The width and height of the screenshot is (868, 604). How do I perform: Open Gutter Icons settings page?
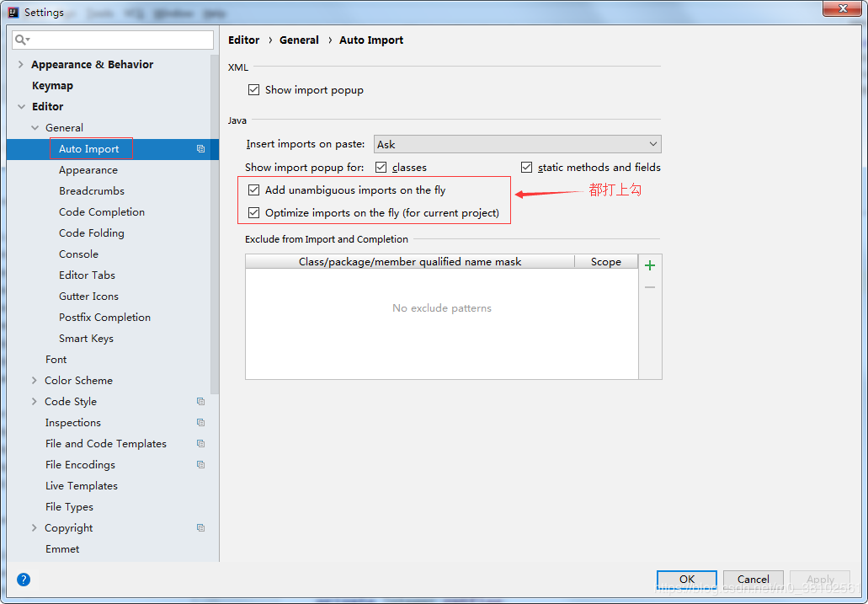point(88,296)
